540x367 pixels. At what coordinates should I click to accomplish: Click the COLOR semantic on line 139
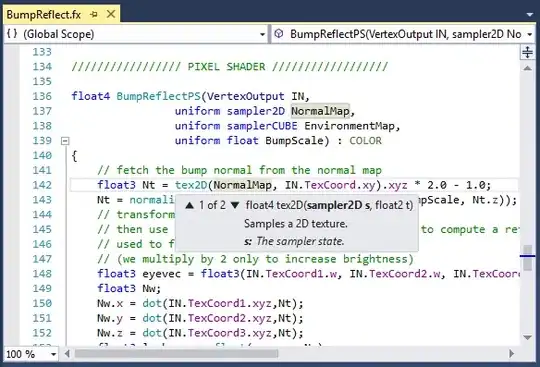coord(365,141)
